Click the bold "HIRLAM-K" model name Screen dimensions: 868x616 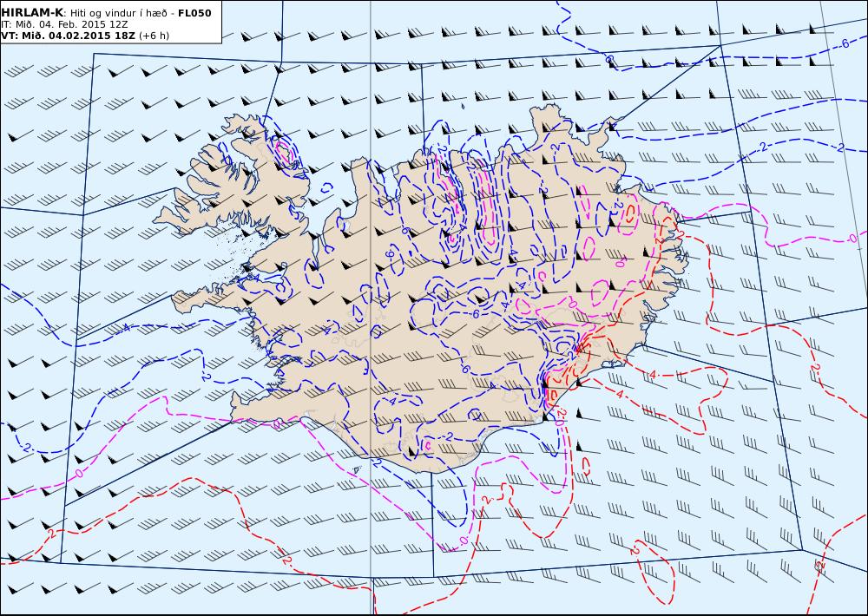pos(33,13)
